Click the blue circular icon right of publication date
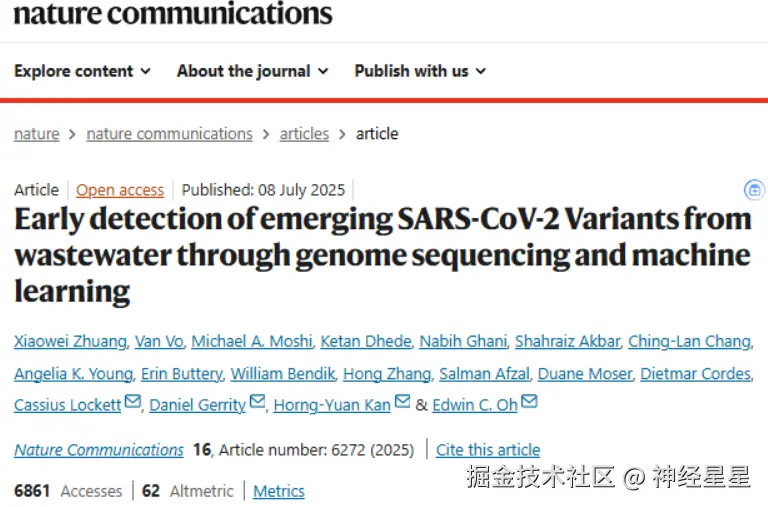Screen dimensions: 768x507 click(755, 190)
